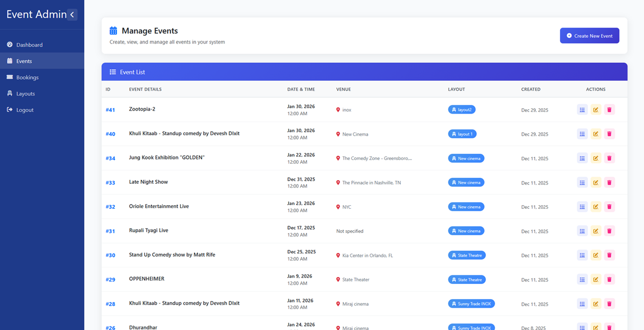This screenshot has height=330, width=644.
Task: Delete the Late Night Show event
Action: pyautogui.click(x=609, y=182)
